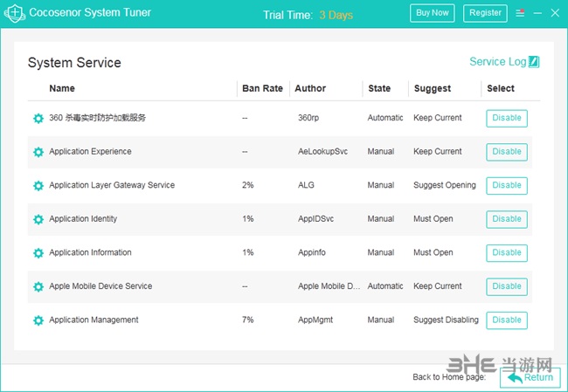Click the 360rp author cell
568x392 pixels.
308,118
